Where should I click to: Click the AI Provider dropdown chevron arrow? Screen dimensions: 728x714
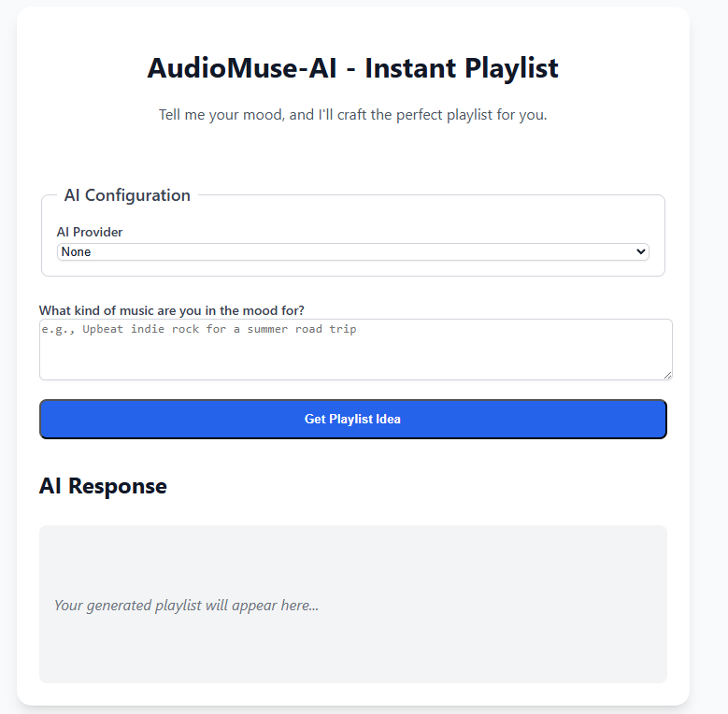pyautogui.click(x=640, y=251)
